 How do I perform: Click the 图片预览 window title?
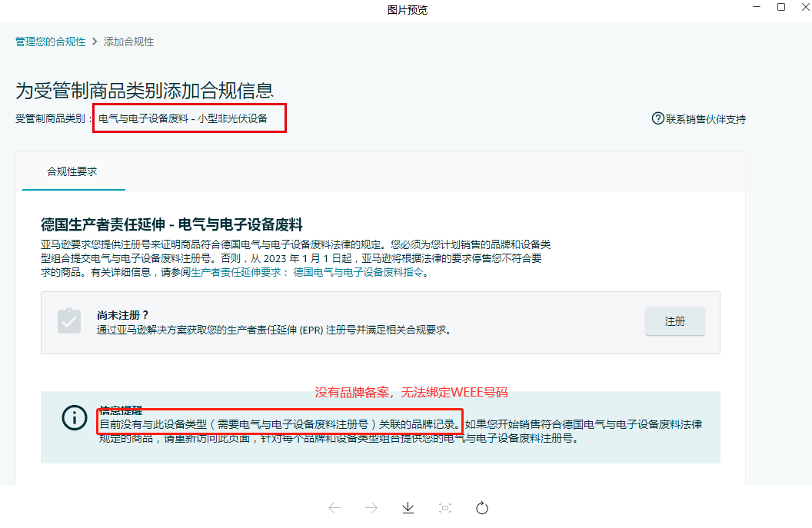click(x=408, y=10)
